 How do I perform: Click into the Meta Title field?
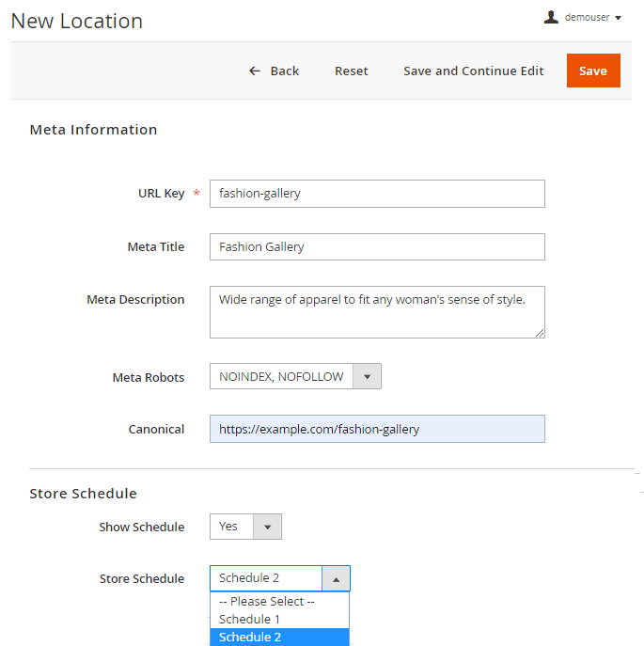[376, 247]
